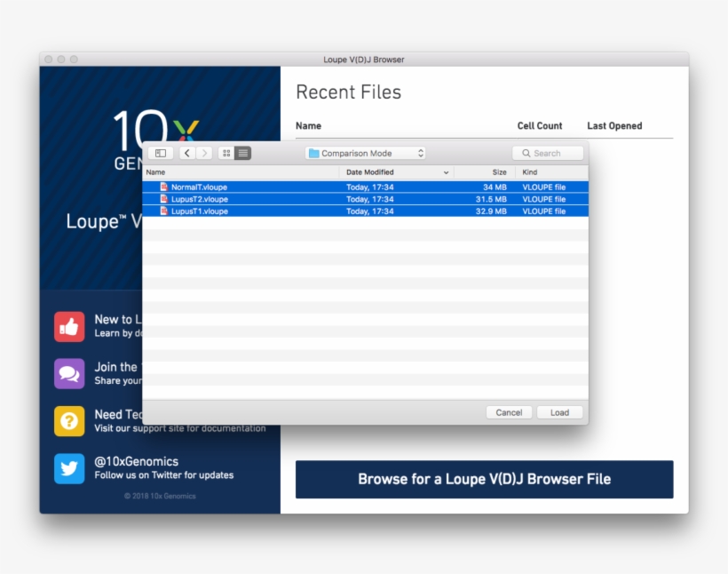
Task: Open the Comparison Mode folder dropdown
Action: tap(364, 152)
